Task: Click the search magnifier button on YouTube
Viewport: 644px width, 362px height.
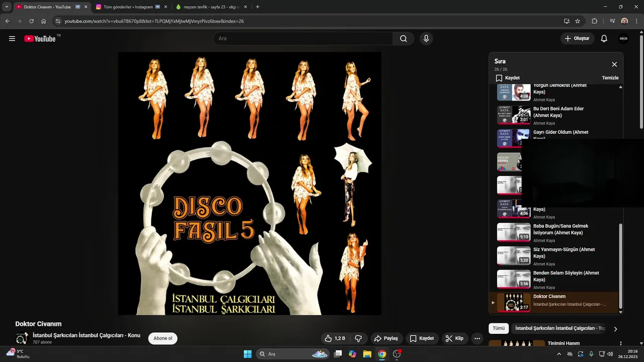Action: 404,39
